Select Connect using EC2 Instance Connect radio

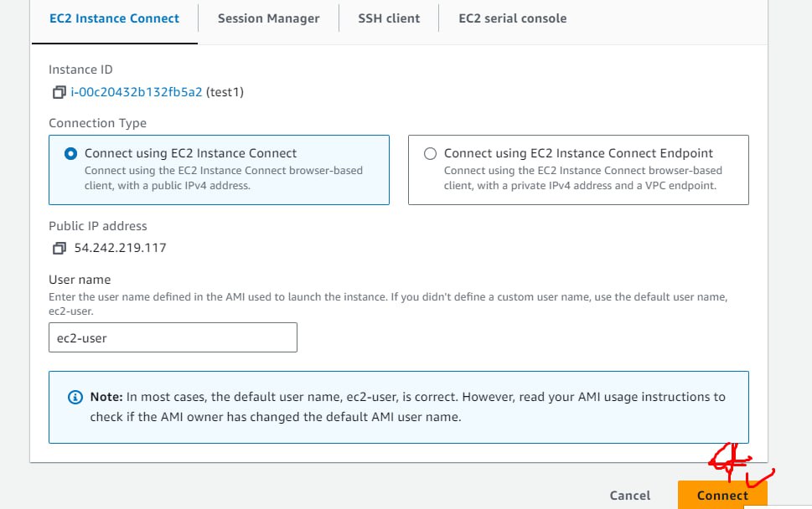70,154
